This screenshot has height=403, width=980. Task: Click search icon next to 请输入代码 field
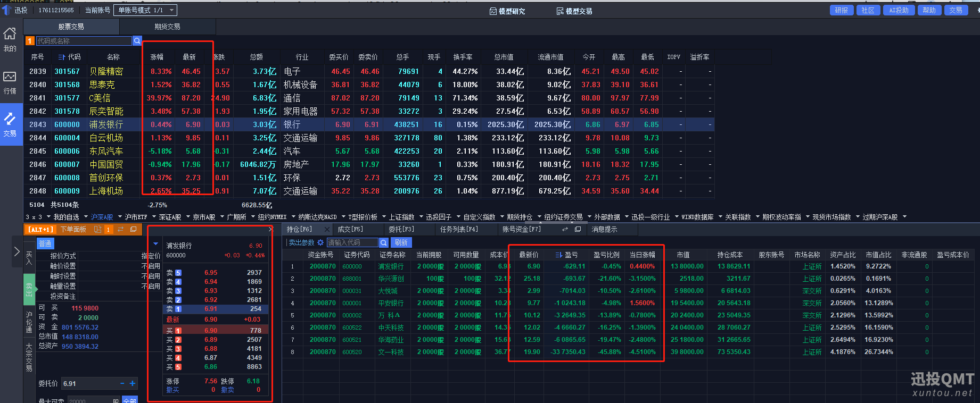tap(383, 242)
